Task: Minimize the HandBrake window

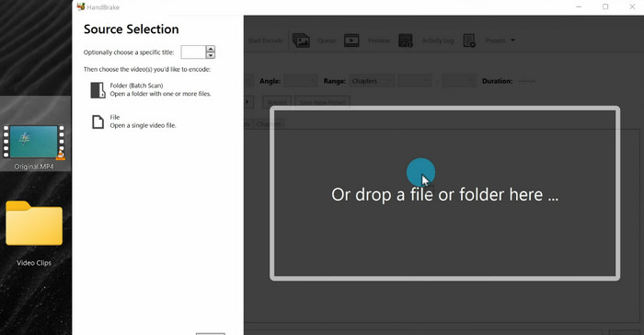Action: click(579, 6)
